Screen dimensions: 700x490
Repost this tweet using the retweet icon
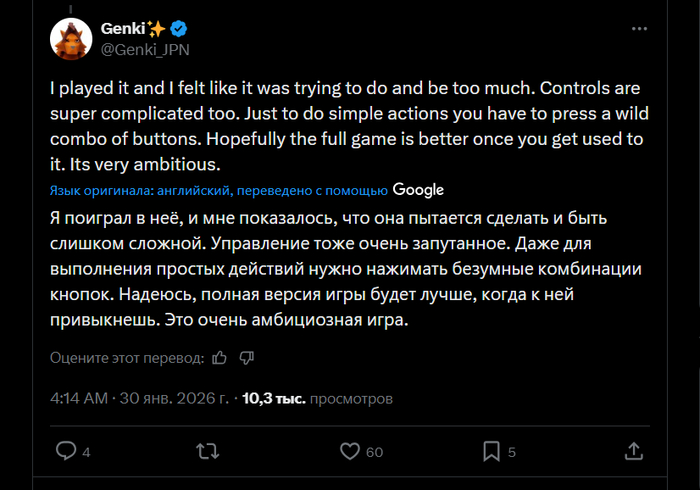(x=208, y=451)
